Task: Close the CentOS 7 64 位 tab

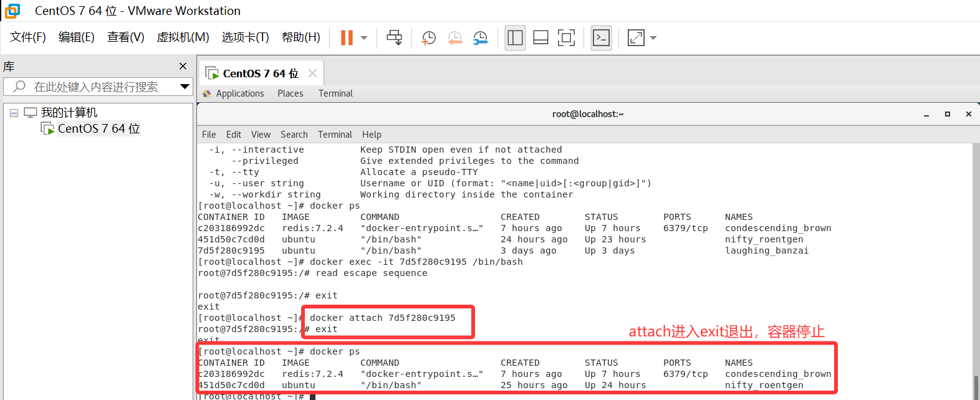Action: [x=312, y=74]
